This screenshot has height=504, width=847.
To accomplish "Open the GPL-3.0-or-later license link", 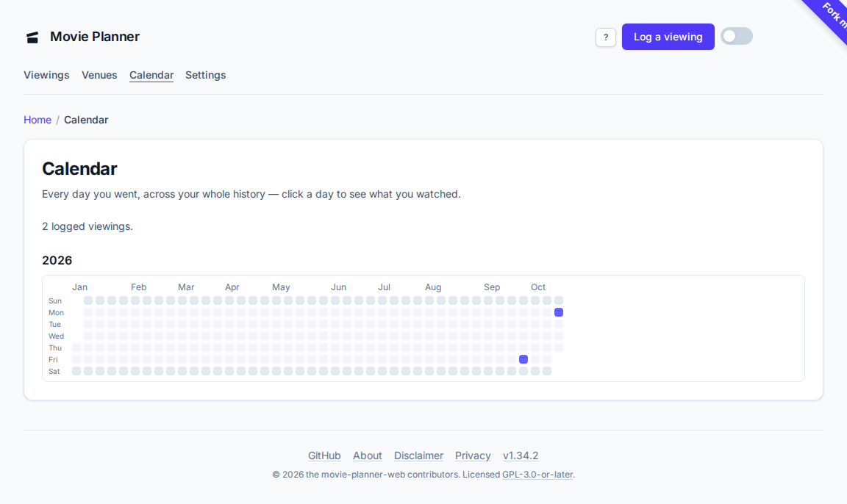I will [x=537, y=475].
